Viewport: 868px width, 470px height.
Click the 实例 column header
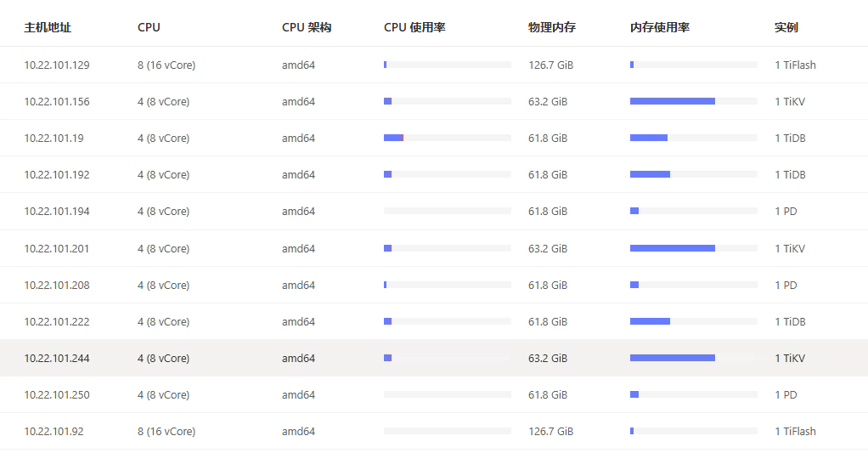pos(786,27)
